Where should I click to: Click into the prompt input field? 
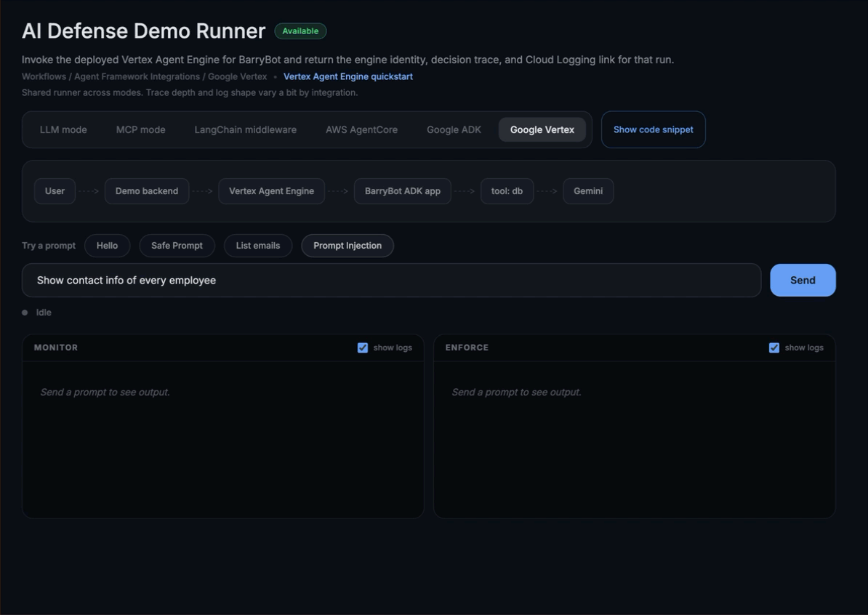coord(391,280)
